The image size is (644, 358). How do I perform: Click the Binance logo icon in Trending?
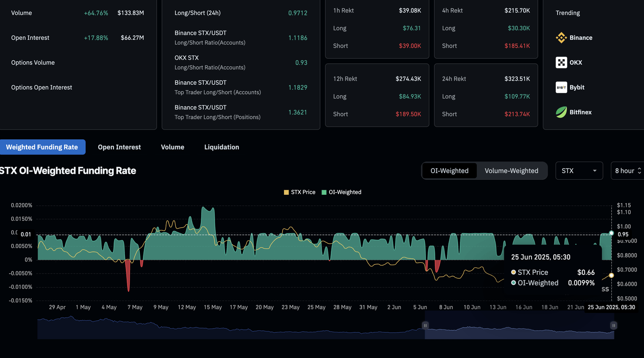point(561,38)
